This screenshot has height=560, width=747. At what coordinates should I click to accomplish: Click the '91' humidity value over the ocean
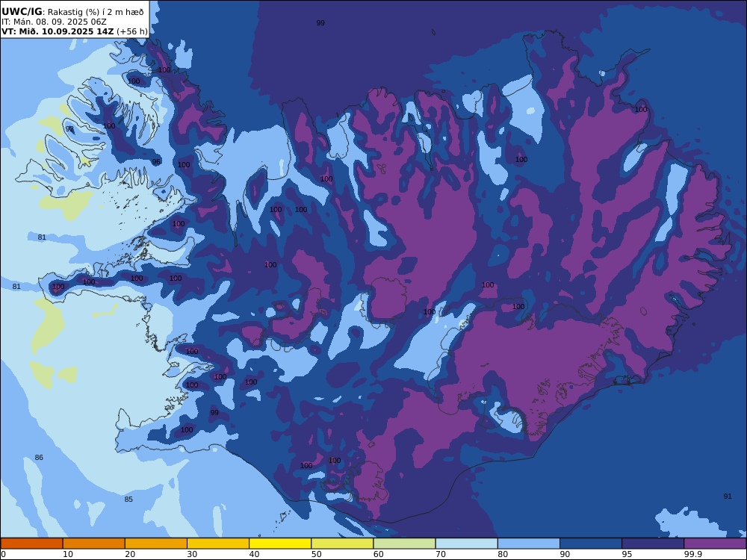(x=728, y=497)
